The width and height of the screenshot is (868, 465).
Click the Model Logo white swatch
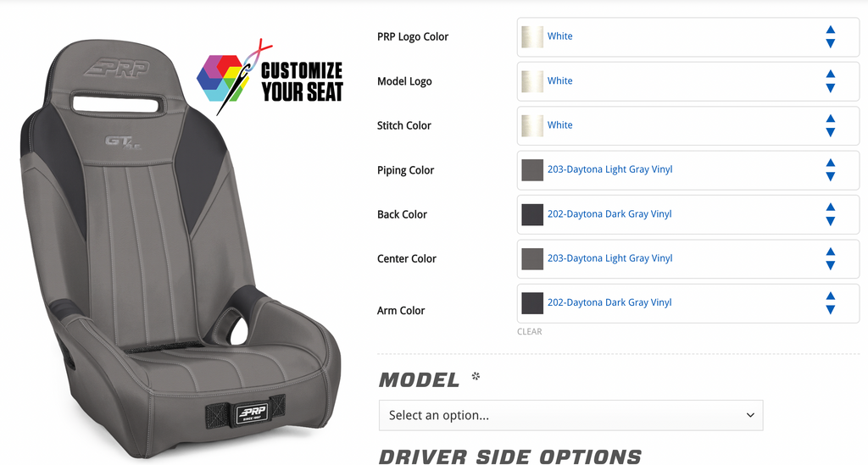tap(532, 81)
